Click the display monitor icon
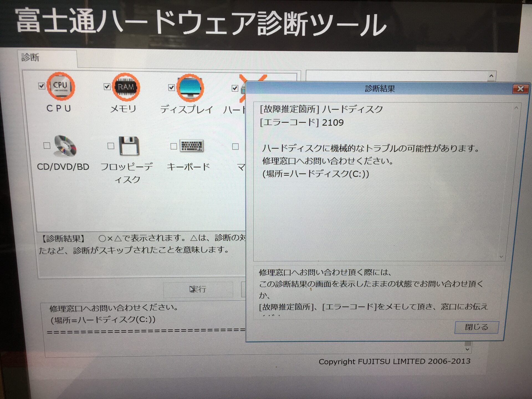 [x=190, y=88]
